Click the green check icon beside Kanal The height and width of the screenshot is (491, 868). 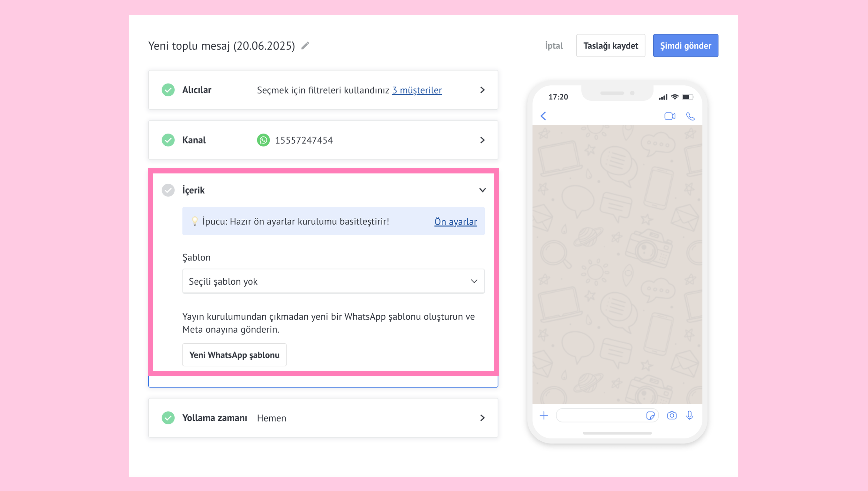click(x=168, y=140)
